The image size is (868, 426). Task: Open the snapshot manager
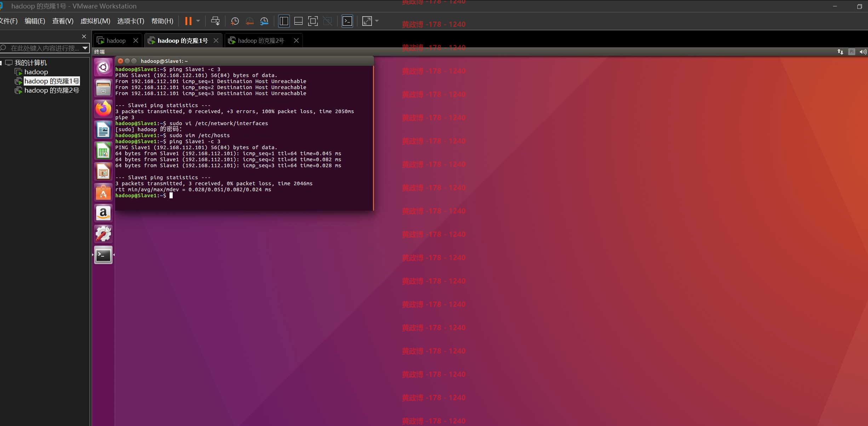click(264, 21)
